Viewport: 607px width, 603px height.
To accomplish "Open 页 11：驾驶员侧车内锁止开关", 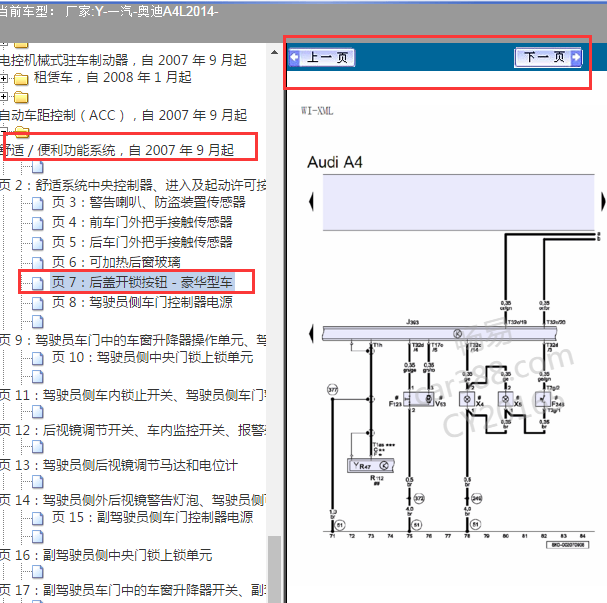I will [x=133, y=395].
